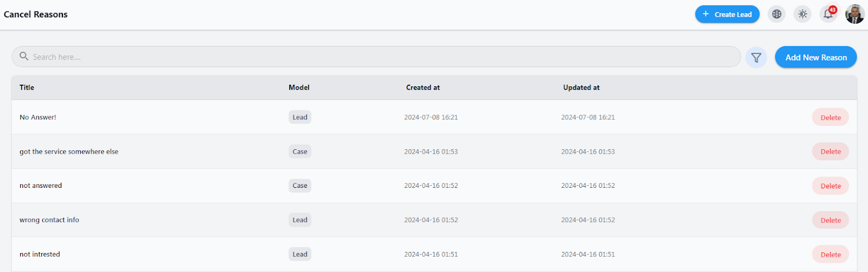Screen dimensions: 868x272
Task: Select the got the service somewhere else title
Action: coord(69,151)
